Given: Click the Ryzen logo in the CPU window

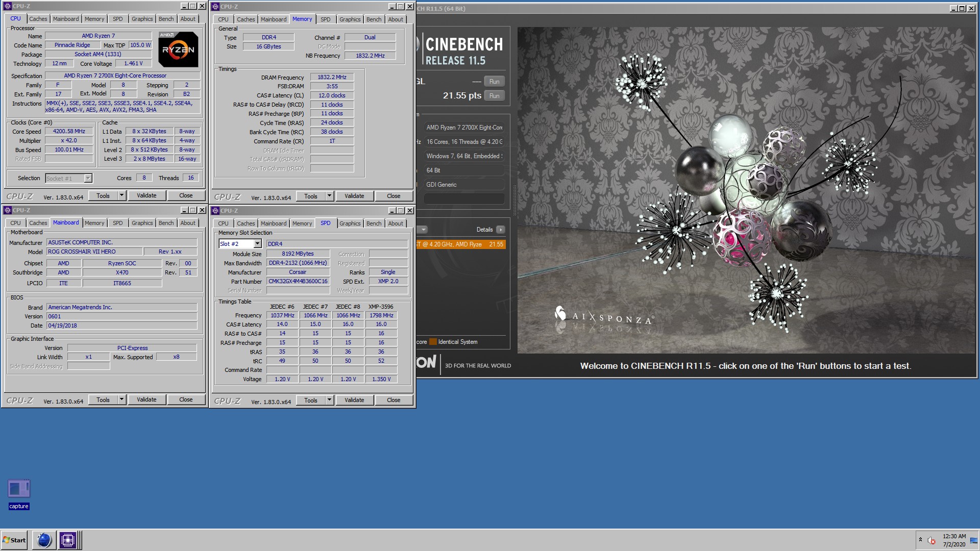Looking at the screenshot, I should click(178, 49).
